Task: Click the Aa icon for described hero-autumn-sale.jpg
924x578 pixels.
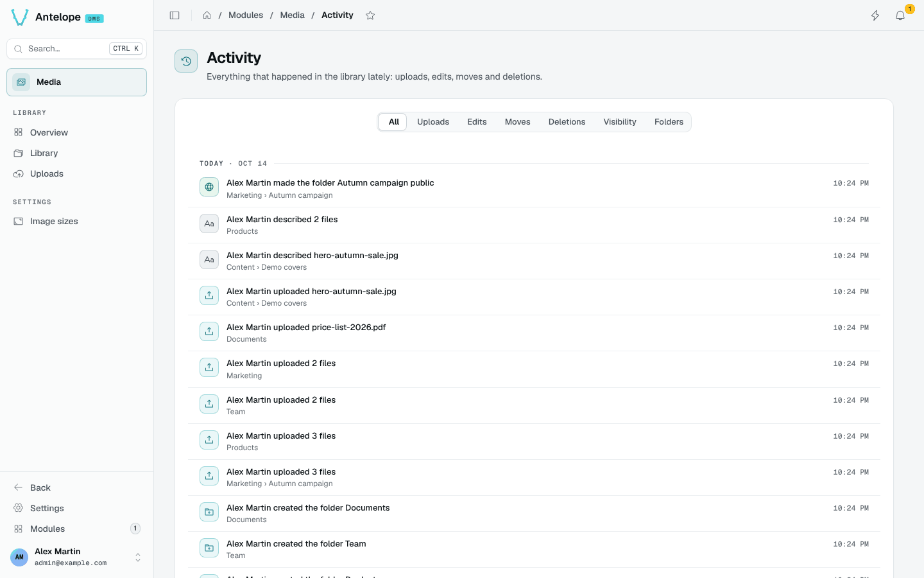Action: (x=209, y=259)
